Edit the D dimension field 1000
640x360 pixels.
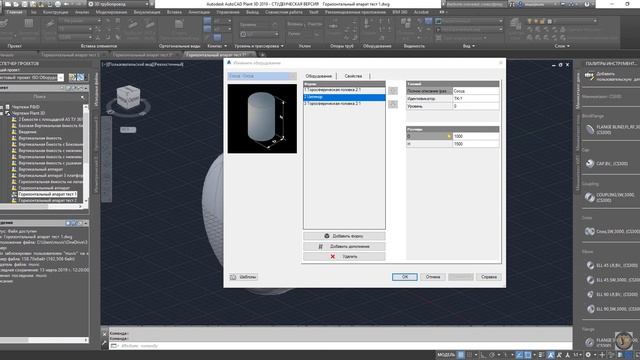(x=476, y=136)
